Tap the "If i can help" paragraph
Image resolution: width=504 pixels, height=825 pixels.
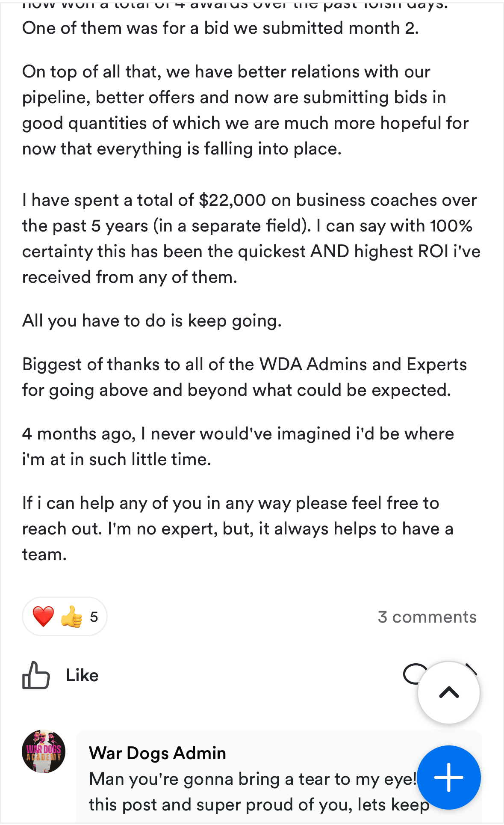pyautogui.click(x=238, y=528)
